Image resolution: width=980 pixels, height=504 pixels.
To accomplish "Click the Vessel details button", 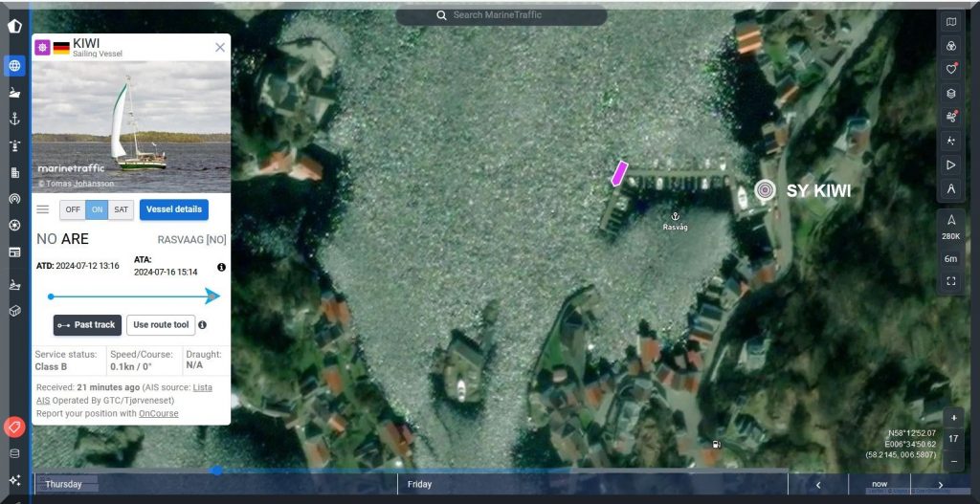I will (174, 209).
